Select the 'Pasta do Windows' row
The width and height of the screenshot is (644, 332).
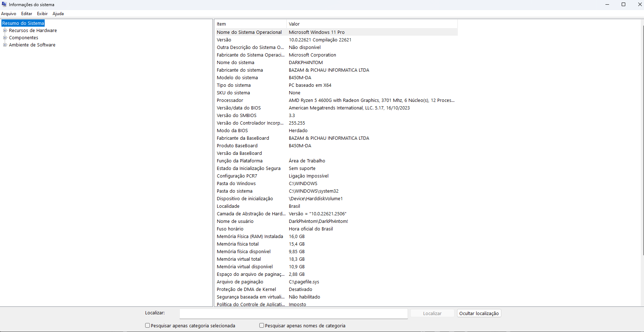(336, 184)
